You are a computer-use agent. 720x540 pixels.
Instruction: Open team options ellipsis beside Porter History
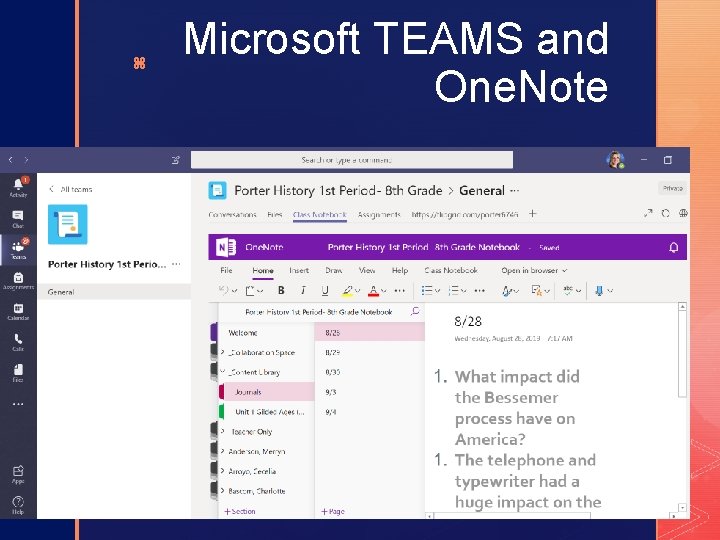[x=176, y=264]
